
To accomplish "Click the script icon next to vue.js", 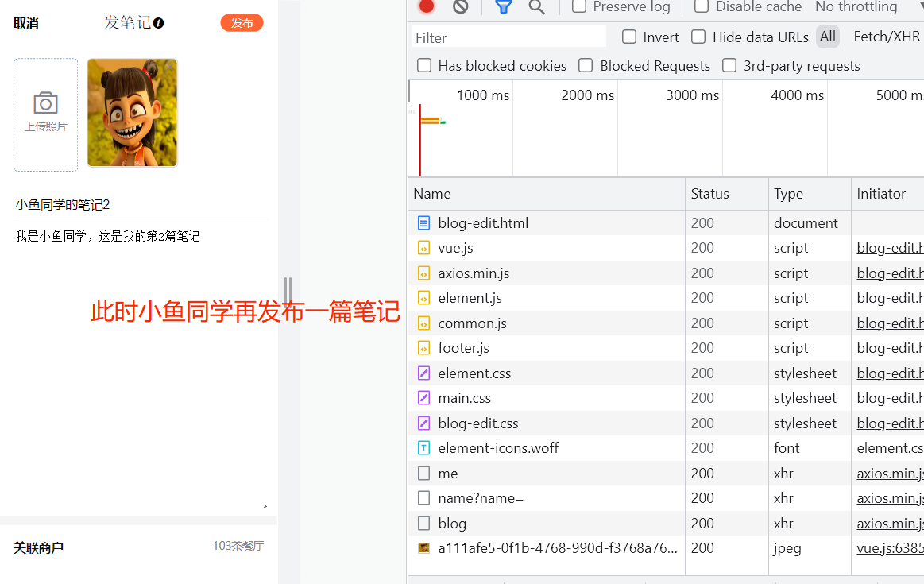I will coord(423,247).
